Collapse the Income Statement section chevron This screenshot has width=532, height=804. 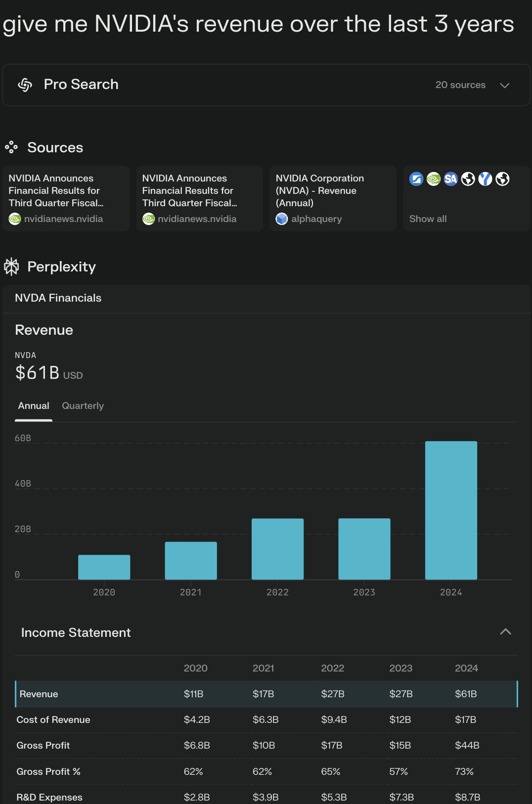point(505,631)
